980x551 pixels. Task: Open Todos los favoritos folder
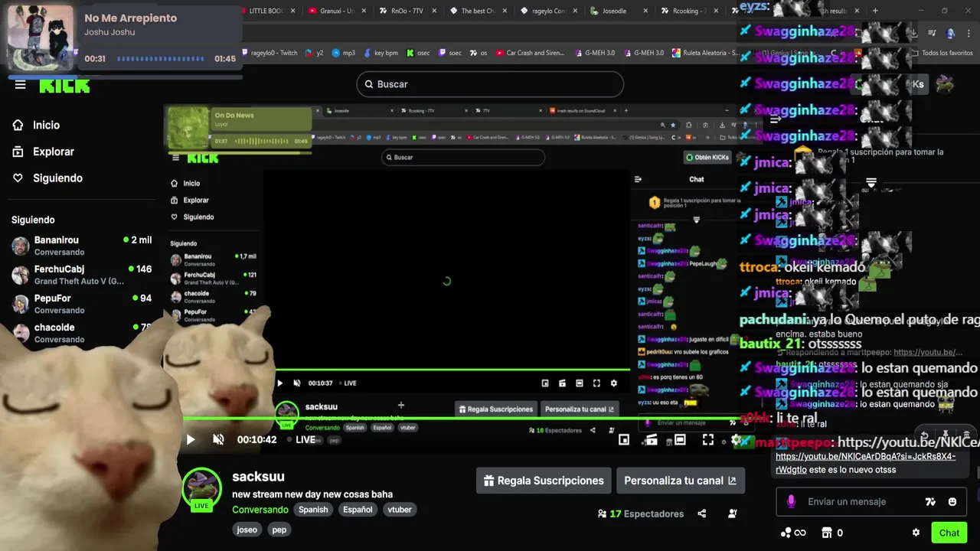(942, 53)
